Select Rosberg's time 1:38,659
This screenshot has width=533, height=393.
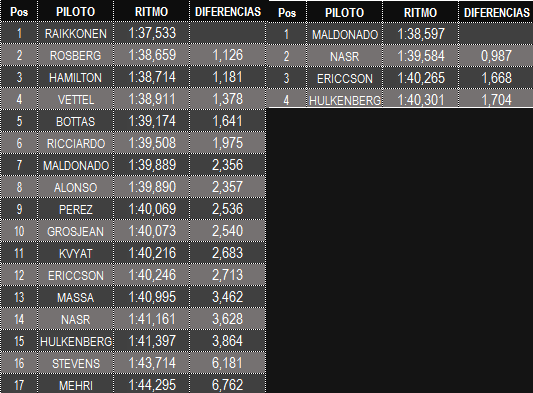click(x=152, y=55)
